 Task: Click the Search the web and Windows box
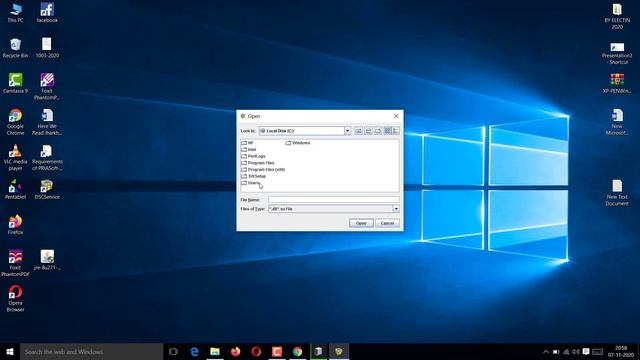pos(91,351)
